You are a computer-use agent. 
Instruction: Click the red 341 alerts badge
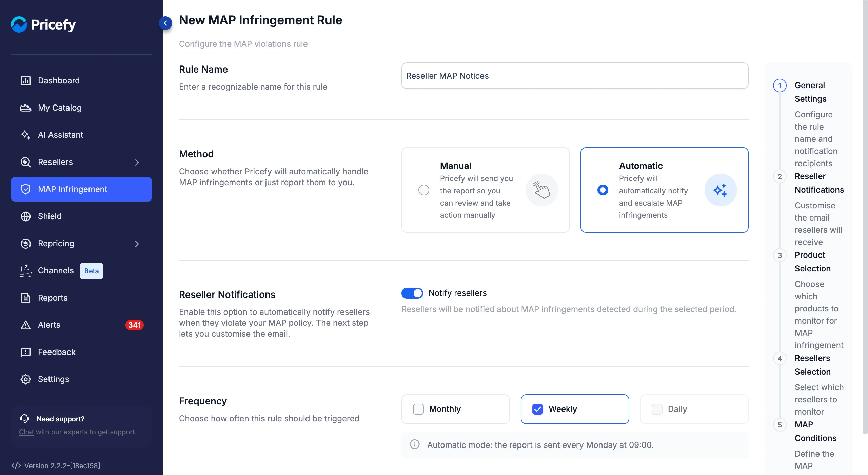point(135,325)
